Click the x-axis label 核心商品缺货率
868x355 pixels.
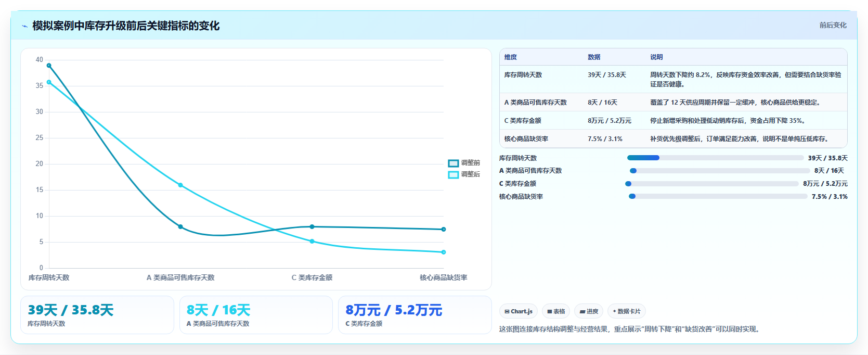tap(444, 278)
